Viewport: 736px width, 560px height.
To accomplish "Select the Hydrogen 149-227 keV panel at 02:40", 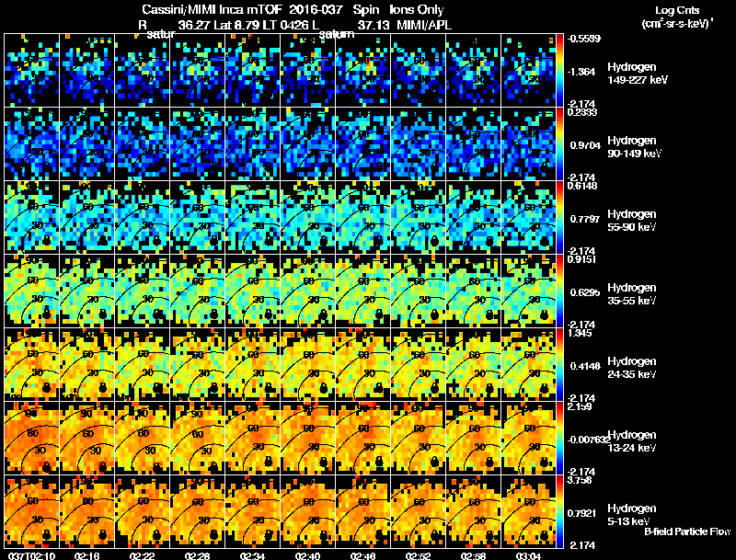I will click(308, 71).
